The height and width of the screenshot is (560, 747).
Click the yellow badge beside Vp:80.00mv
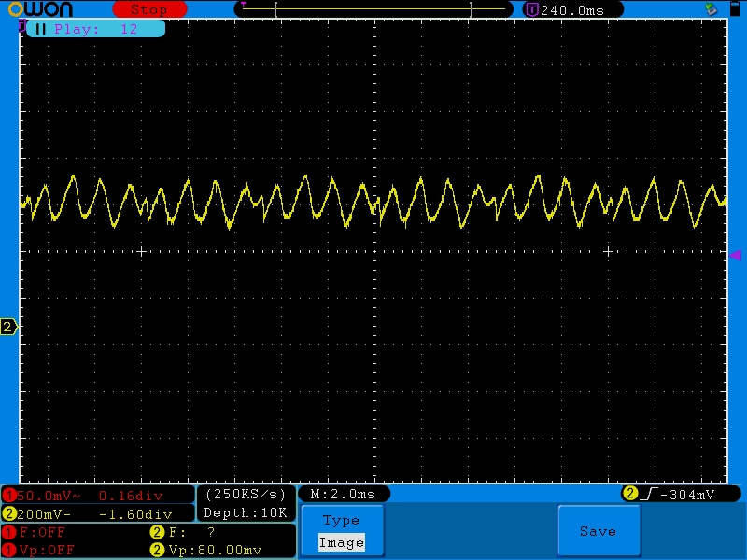[x=157, y=550]
